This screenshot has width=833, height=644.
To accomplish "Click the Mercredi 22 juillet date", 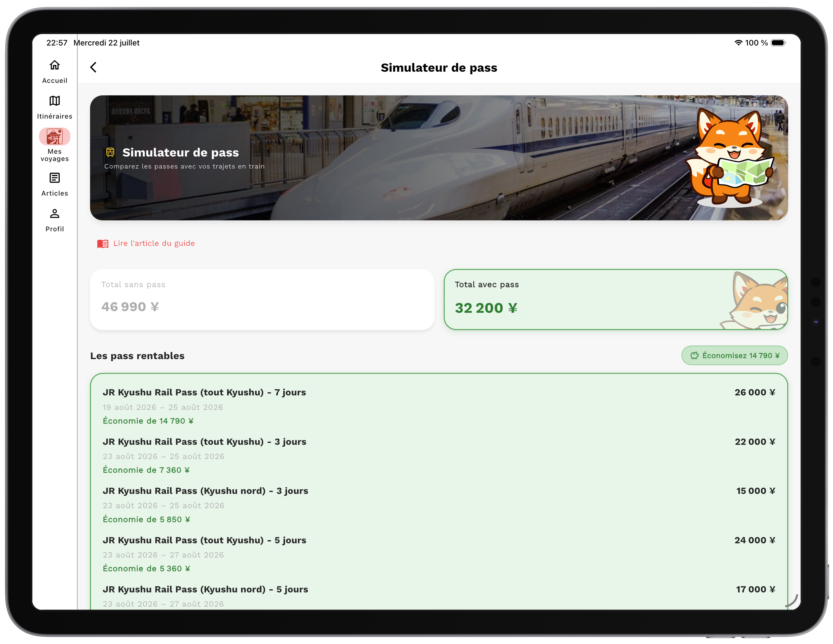I will [x=106, y=43].
